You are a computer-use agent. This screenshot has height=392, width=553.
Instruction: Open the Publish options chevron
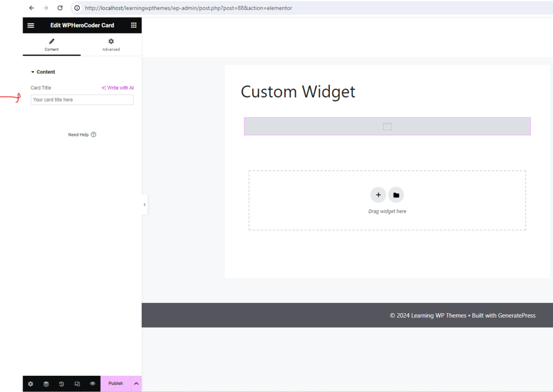point(136,383)
